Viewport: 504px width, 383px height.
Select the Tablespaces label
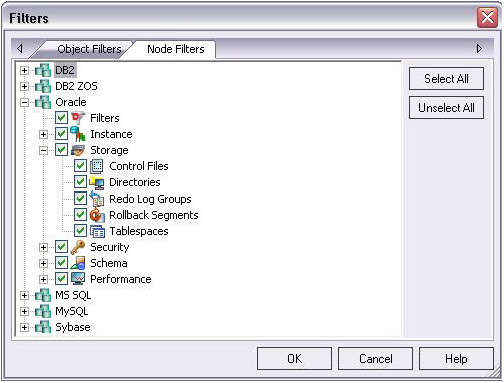tap(139, 231)
